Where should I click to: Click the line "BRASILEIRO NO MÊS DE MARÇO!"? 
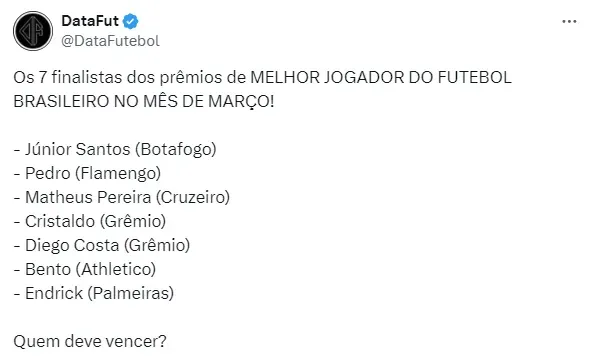[x=144, y=101]
